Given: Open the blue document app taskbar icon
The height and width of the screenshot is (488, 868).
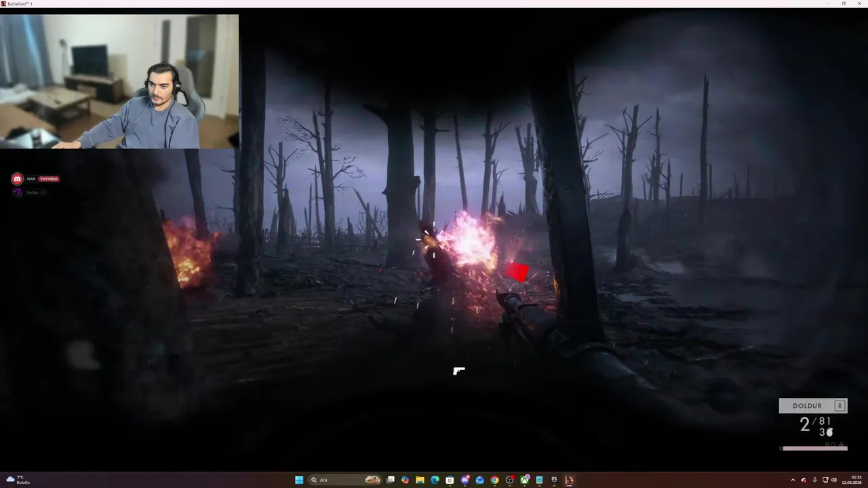Looking at the screenshot, I should pyautogui.click(x=539, y=480).
